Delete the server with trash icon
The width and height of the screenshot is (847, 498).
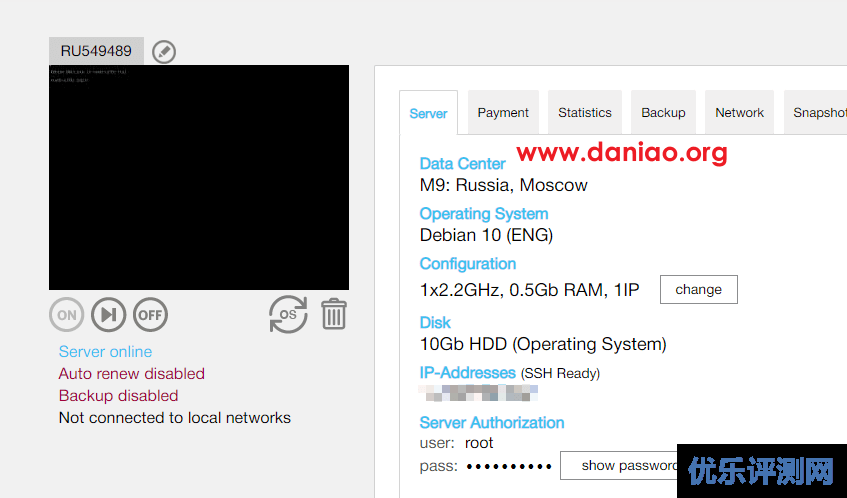tap(334, 314)
